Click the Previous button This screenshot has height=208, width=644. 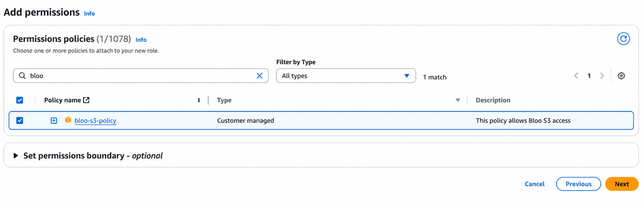[x=579, y=184]
